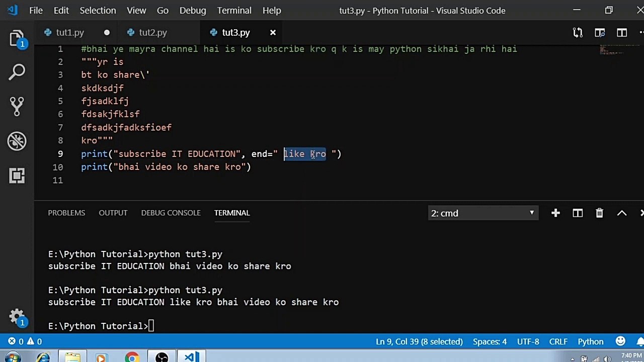Open the Edit menu
644x362 pixels.
tap(61, 10)
